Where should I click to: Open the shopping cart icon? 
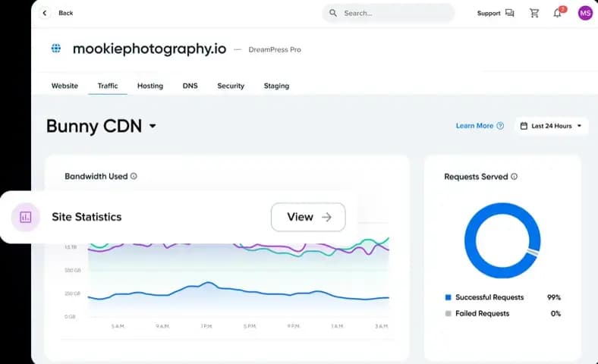[534, 13]
